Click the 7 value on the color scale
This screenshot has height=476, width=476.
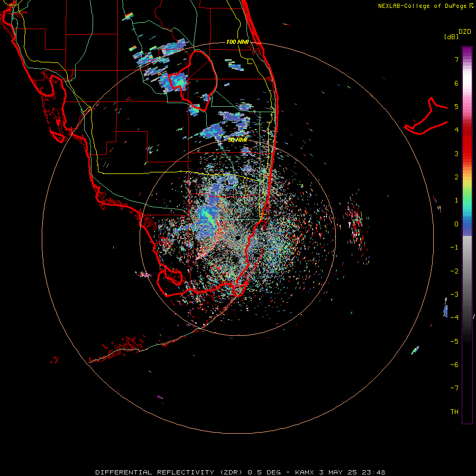point(456,59)
